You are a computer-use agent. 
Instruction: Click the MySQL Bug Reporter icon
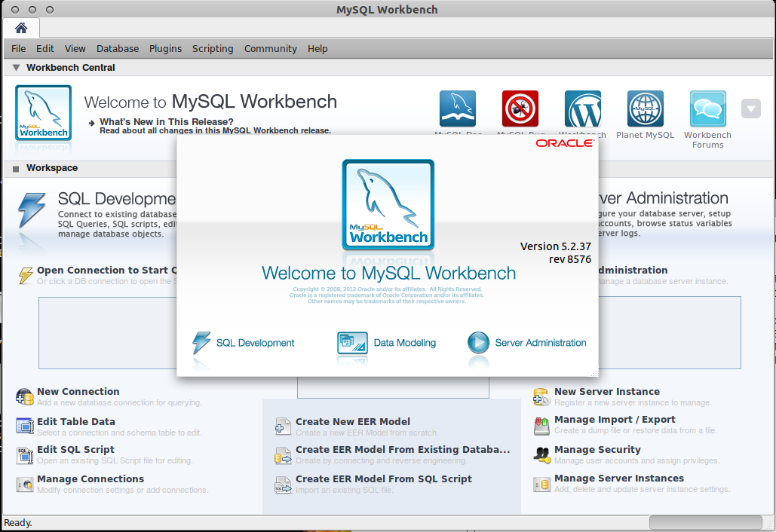click(x=520, y=109)
